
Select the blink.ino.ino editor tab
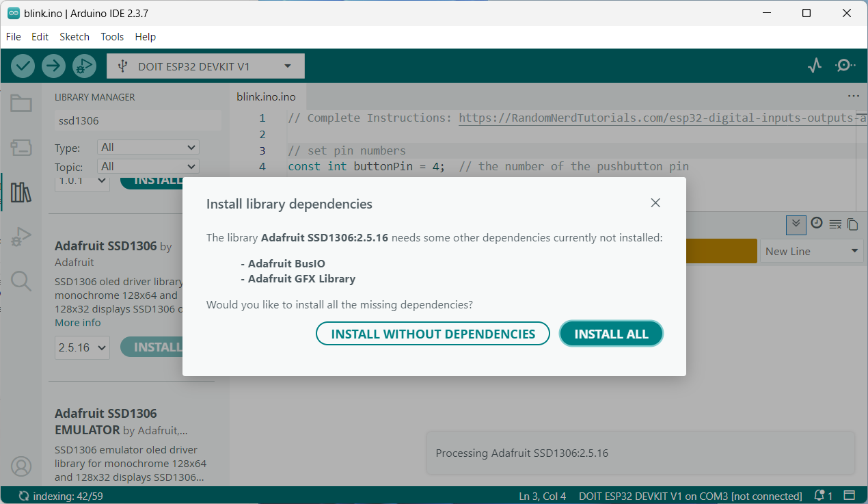point(267,96)
